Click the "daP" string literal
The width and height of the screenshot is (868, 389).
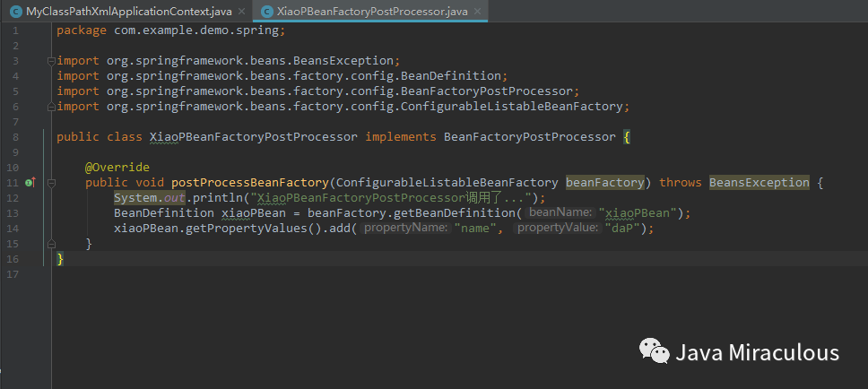pyautogui.click(x=622, y=228)
